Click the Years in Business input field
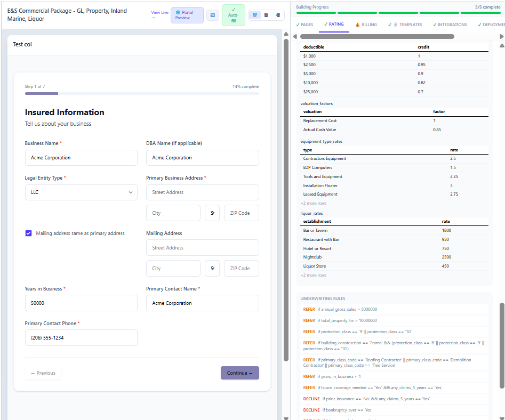 [x=81, y=302]
